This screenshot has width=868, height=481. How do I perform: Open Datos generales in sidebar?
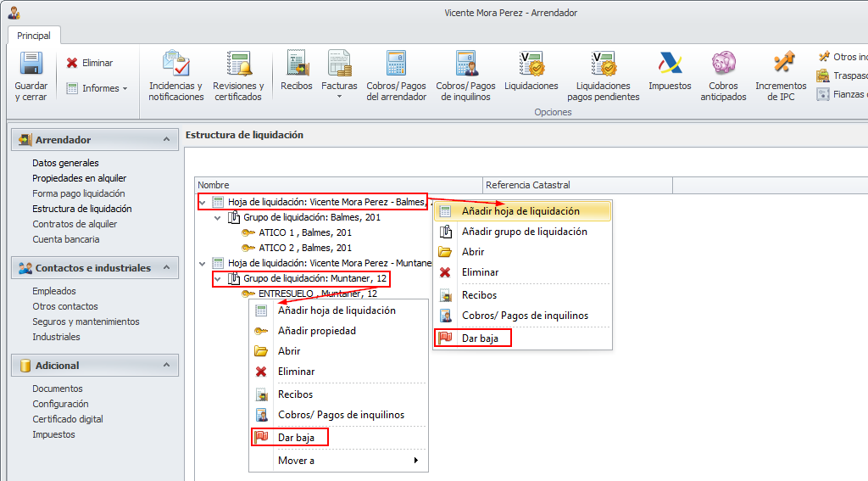[65, 163]
